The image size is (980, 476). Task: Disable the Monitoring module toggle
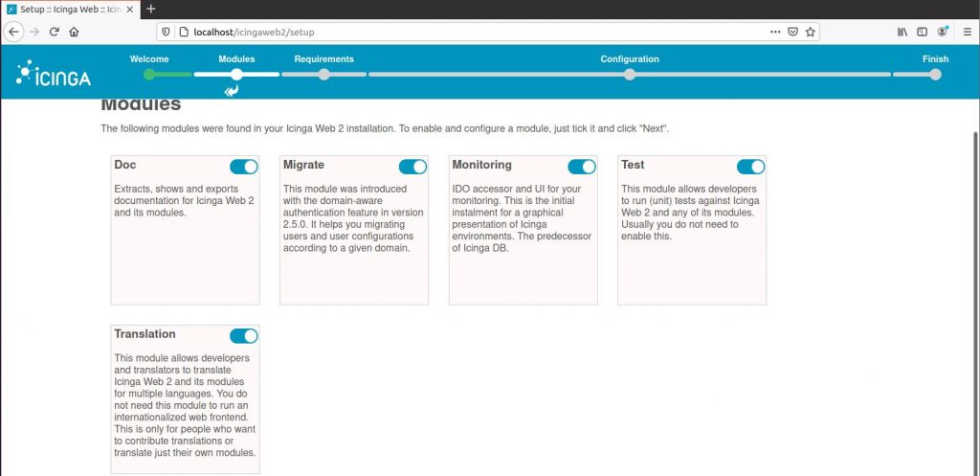582,167
